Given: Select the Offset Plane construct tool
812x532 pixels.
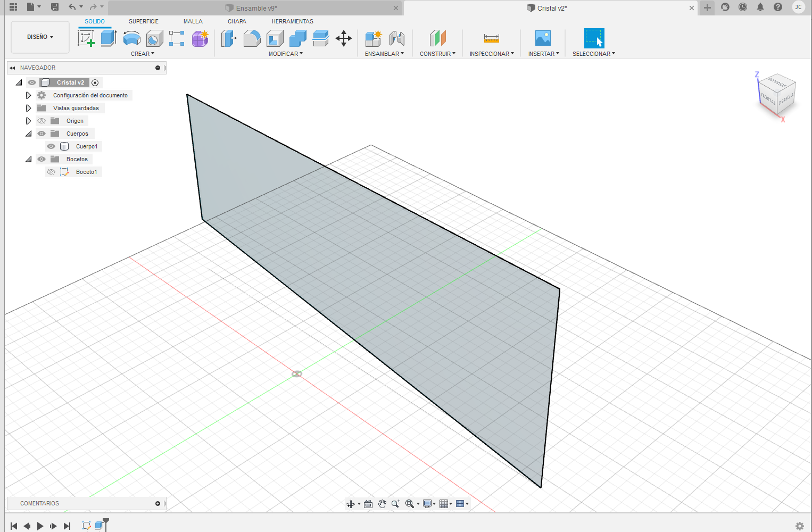Looking at the screenshot, I should 437,38.
